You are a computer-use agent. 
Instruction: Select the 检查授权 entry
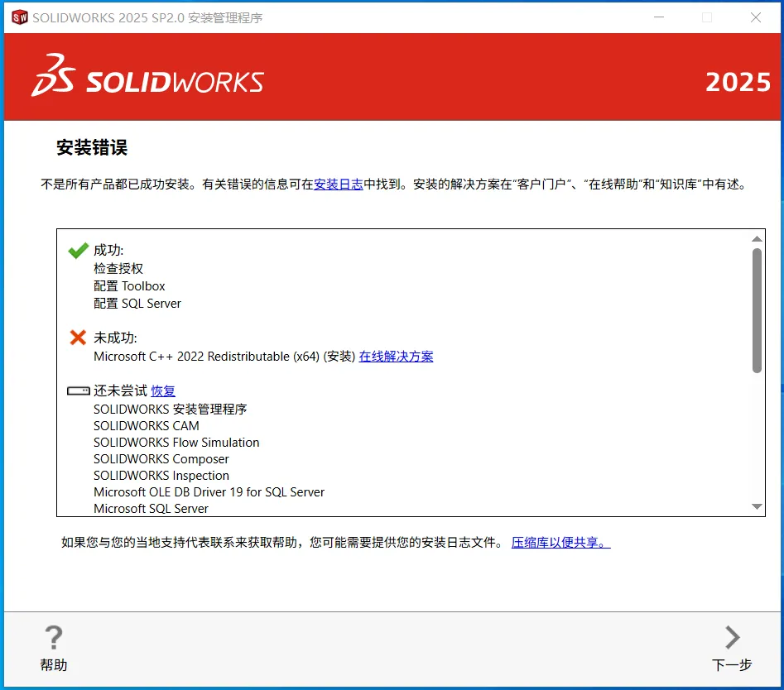click(x=118, y=268)
